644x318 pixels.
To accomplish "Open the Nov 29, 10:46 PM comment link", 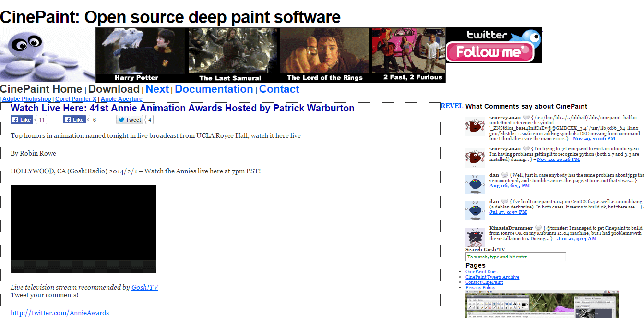I will 558,159.
